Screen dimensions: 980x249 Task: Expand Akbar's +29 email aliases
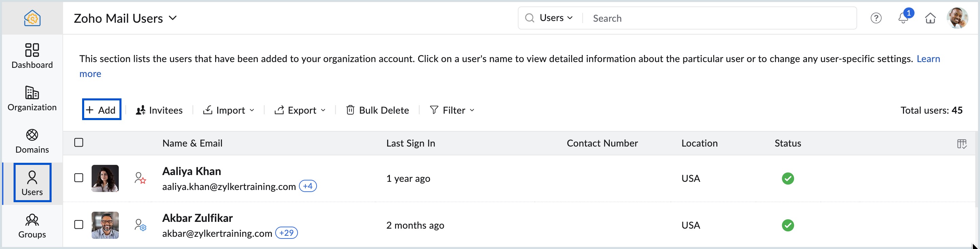(286, 233)
